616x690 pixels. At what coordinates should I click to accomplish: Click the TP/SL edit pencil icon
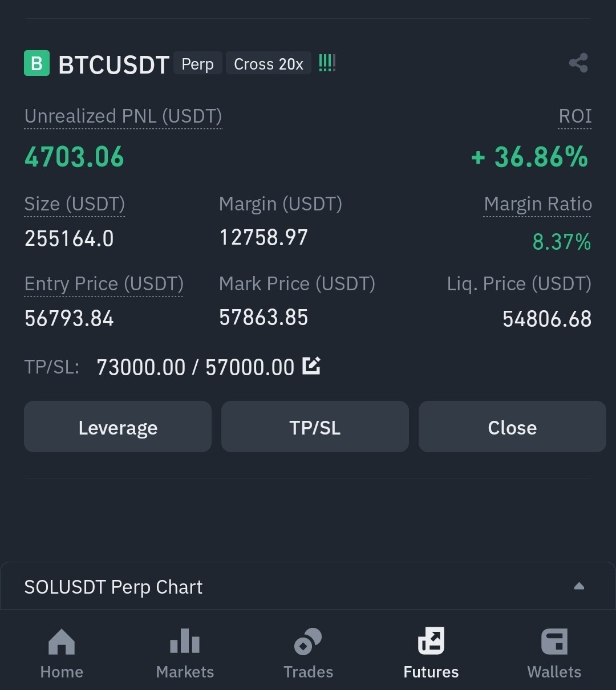pyautogui.click(x=311, y=366)
